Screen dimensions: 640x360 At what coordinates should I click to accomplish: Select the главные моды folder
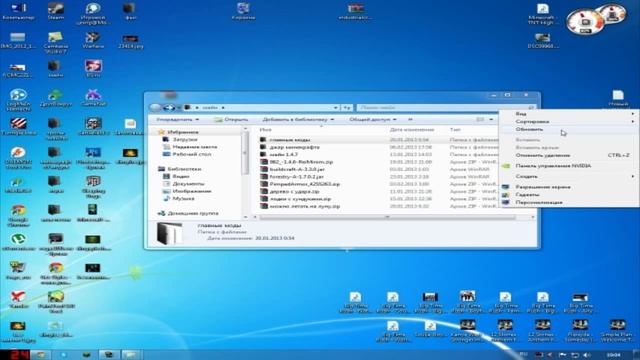[x=289, y=140]
